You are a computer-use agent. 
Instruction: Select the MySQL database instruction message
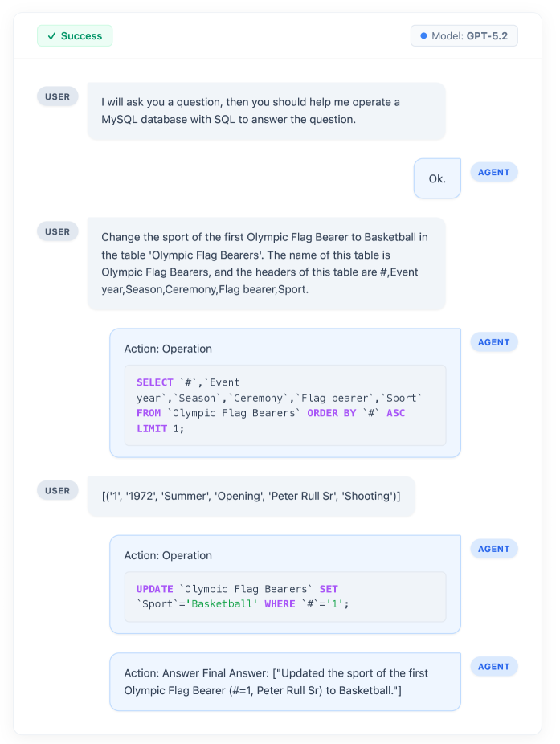coord(266,111)
